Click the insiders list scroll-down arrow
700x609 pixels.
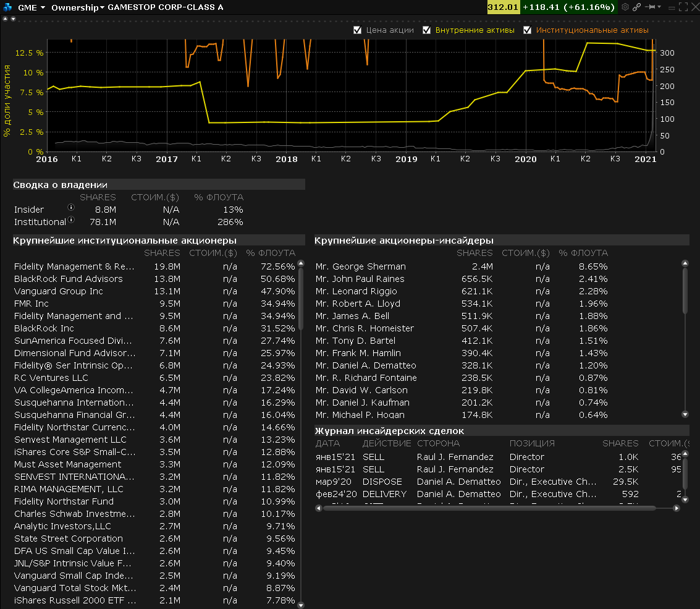(685, 414)
